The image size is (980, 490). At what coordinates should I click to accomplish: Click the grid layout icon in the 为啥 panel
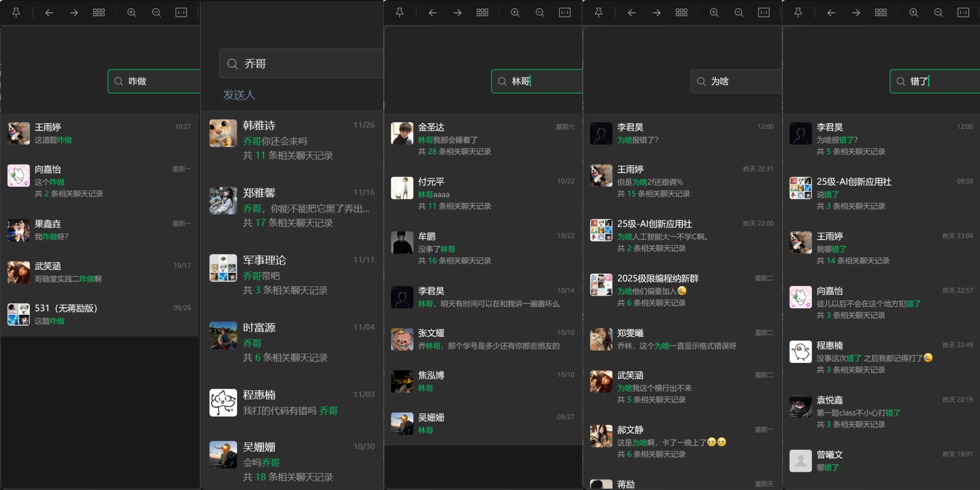[682, 12]
